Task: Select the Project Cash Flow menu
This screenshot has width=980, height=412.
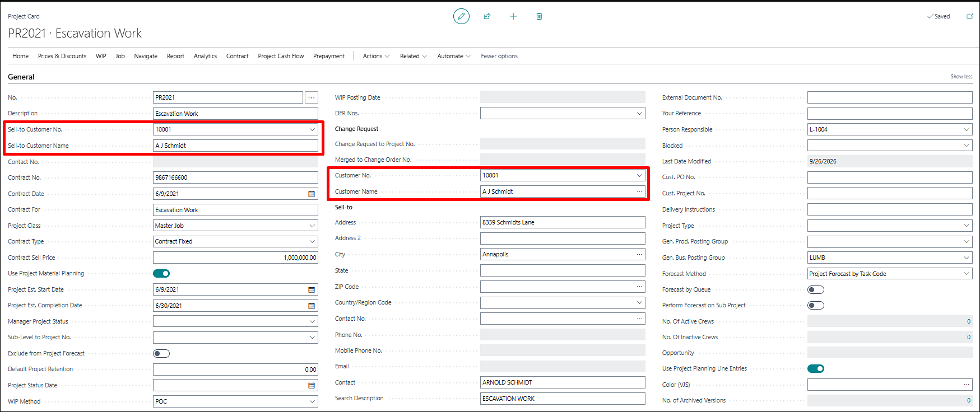Action: (281, 56)
